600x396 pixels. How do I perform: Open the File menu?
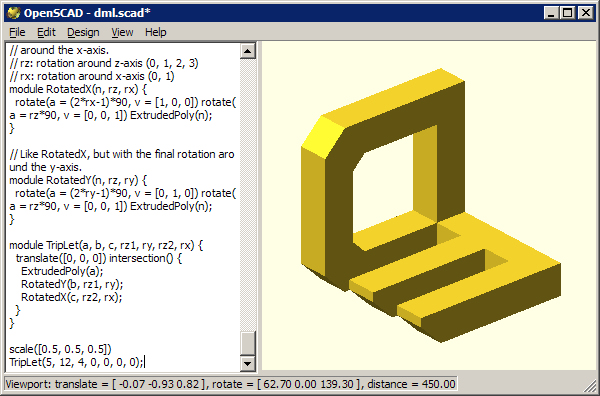[x=17, y=32]
